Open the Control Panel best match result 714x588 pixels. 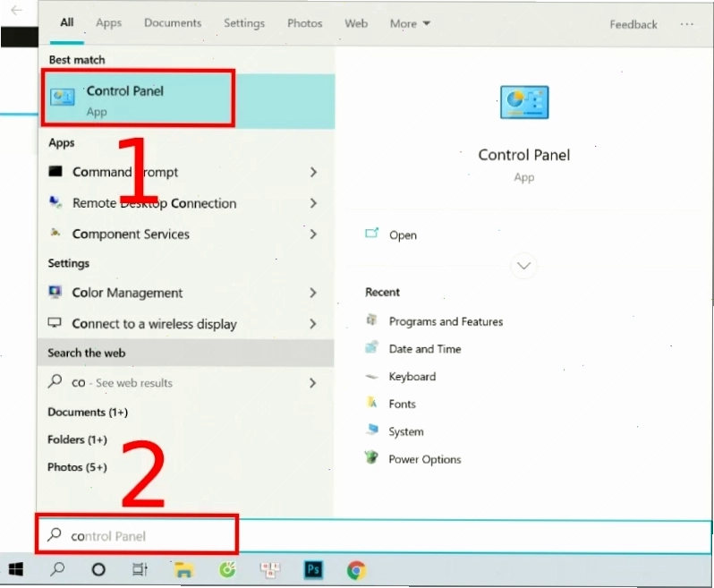(187, 101)
